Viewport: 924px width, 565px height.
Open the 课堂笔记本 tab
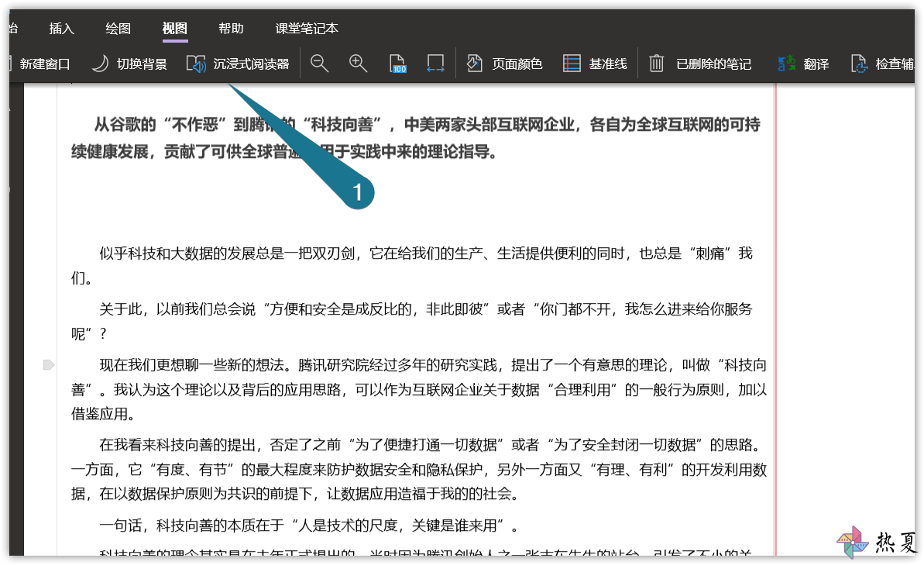click(x=307, y=29)
